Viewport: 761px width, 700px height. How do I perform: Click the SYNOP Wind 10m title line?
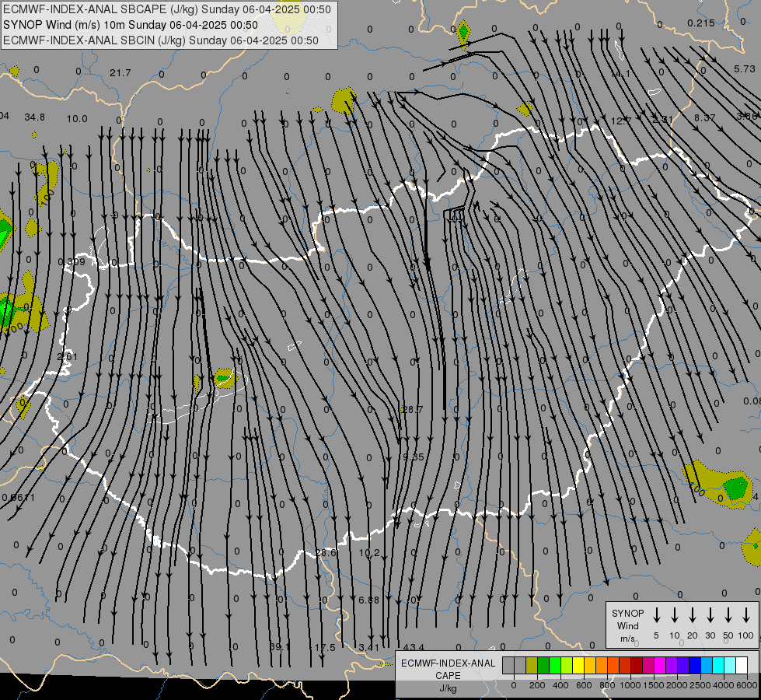pos(130,25)
